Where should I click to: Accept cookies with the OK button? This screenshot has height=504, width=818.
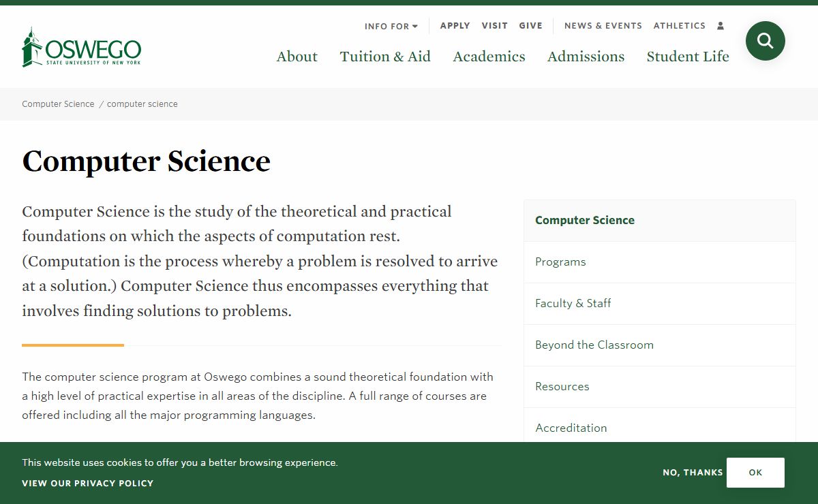tap(755, 473)
